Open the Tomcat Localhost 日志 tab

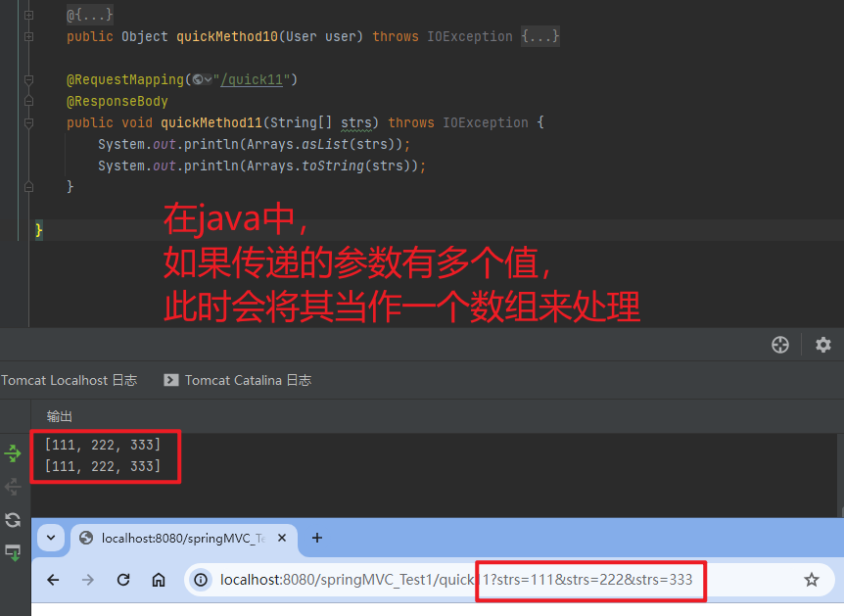coord(69,380)
